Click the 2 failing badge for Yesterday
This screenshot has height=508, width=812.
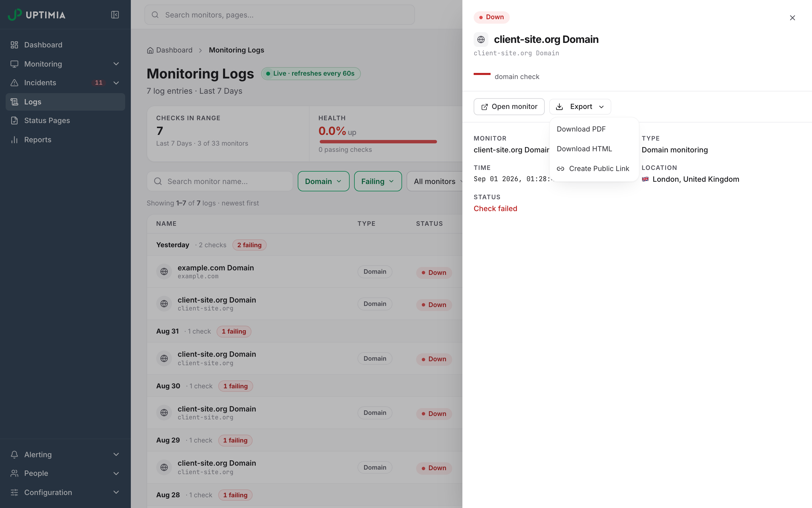[249, 245]
